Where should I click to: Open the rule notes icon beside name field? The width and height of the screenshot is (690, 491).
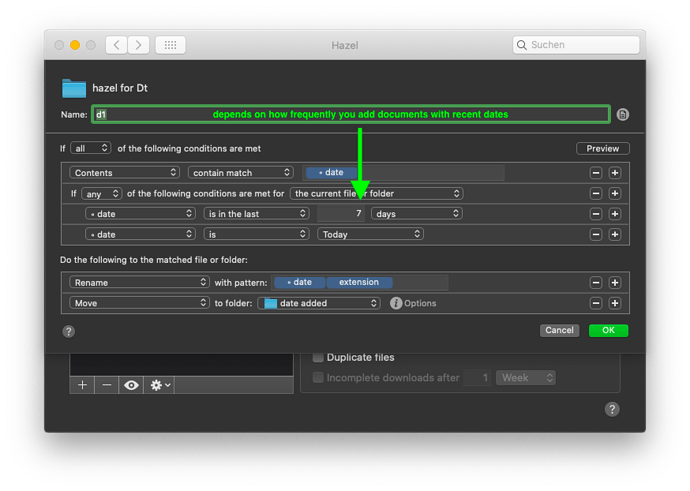pos(622,115)
